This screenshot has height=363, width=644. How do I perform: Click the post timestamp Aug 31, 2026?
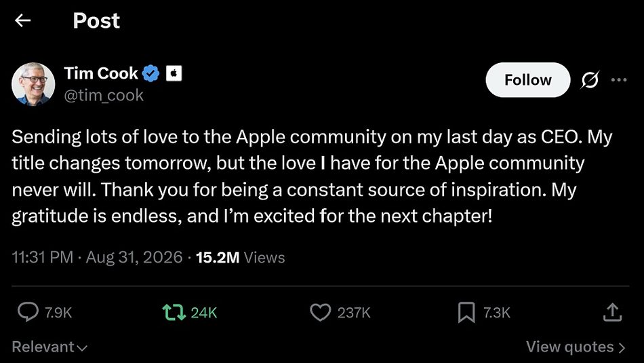coord(134,257)
